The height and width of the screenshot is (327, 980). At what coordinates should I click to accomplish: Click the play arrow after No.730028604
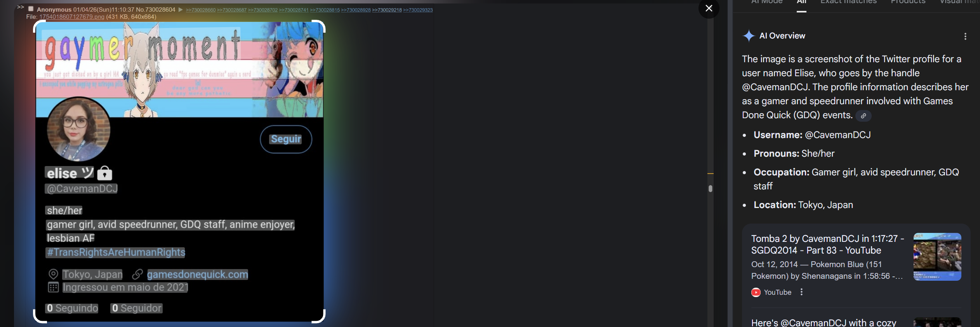[181, 10]
